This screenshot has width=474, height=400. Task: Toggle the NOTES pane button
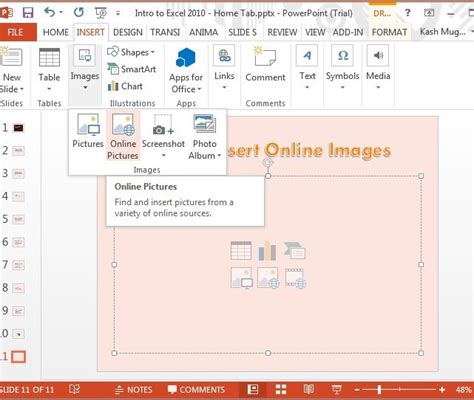click(x=134, y=390)
